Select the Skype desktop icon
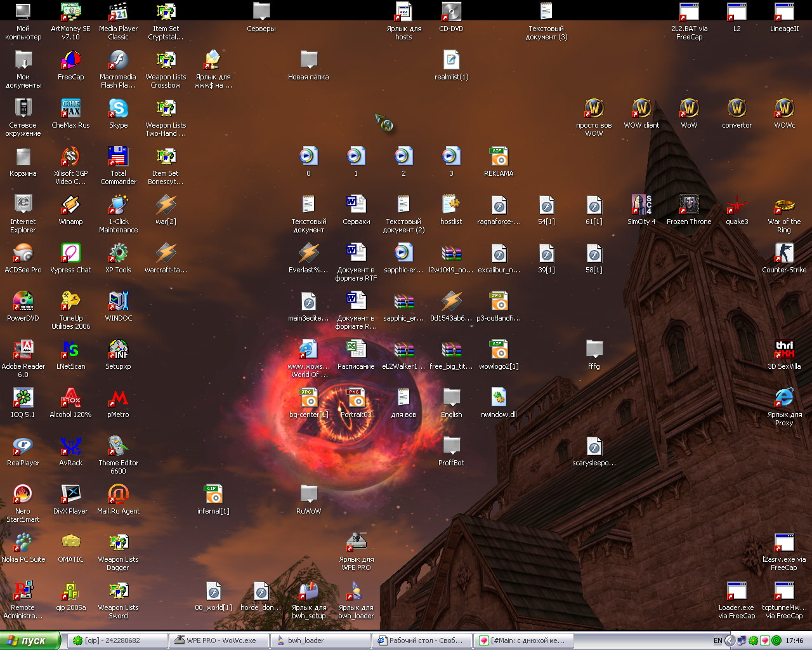 [118, 114]
